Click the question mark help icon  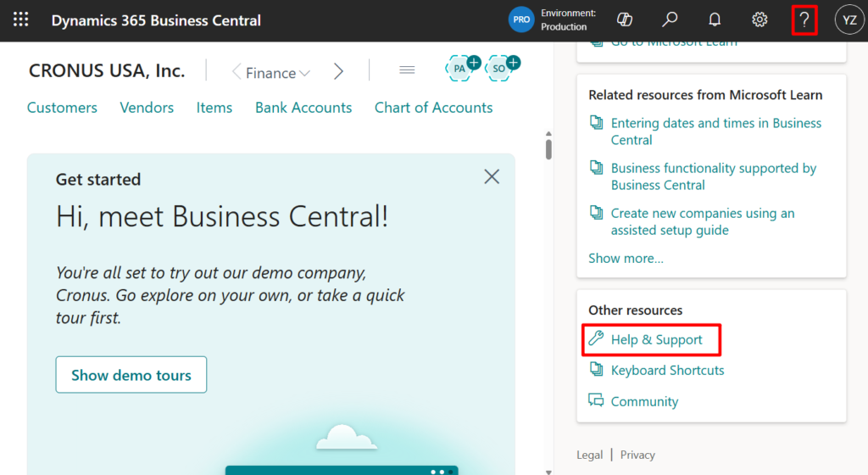point(804,20)
